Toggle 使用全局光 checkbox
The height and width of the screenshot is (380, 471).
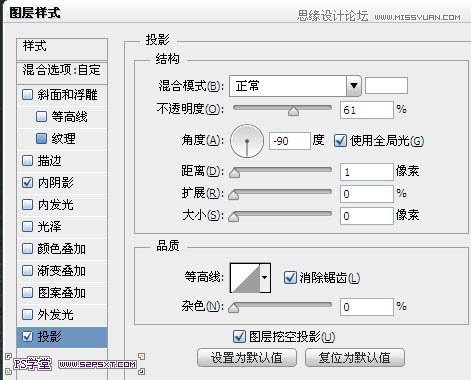[x=340, y=141]
